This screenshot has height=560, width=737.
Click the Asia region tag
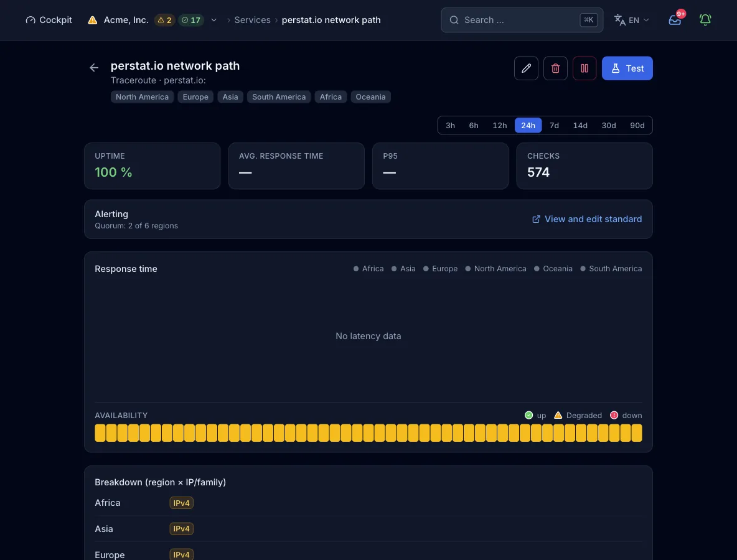[x=230, y=97]
